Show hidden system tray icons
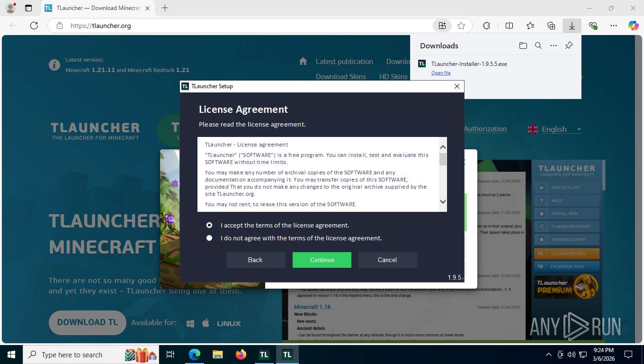The width and height of the screenshot is (644, 364). click(x=549, y=355)
